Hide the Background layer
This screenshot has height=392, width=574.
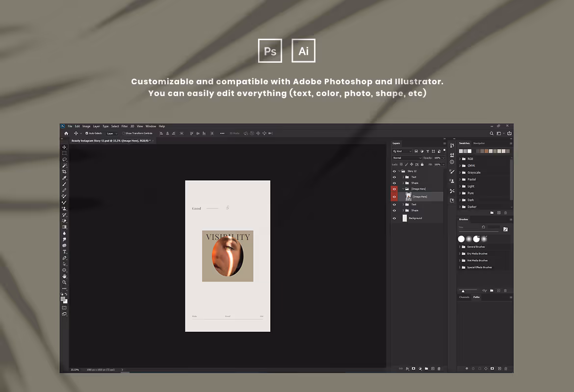coord(394,219)
